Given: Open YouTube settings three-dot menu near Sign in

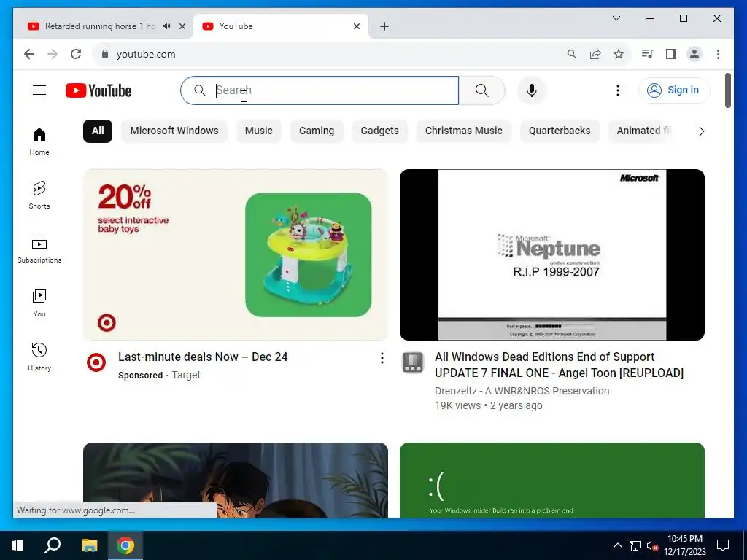Looking at the screenshot, I should pyautogui.click(x=617, y=90).
